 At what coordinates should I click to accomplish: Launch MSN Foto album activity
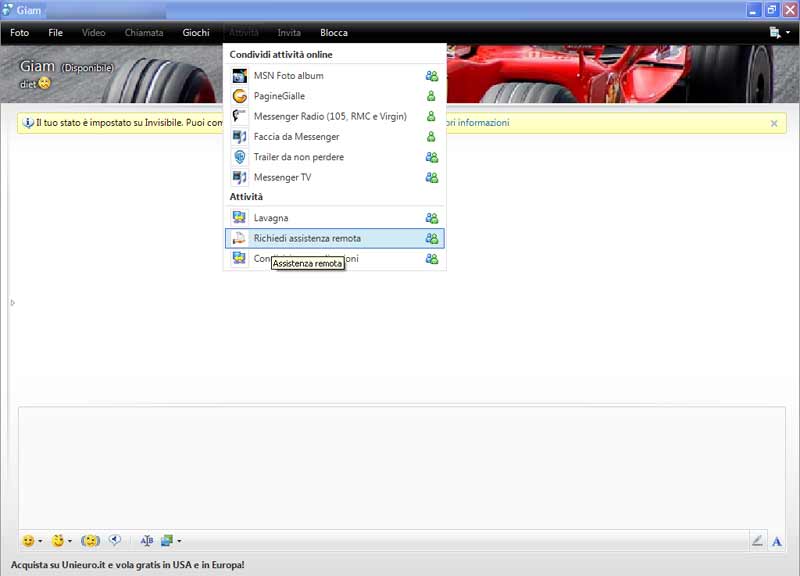(335, 76)
